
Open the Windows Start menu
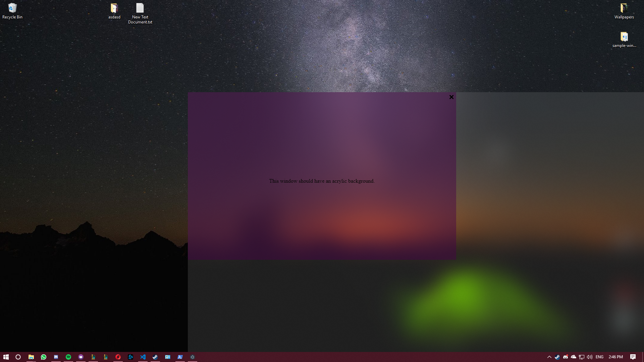(6, 357)
